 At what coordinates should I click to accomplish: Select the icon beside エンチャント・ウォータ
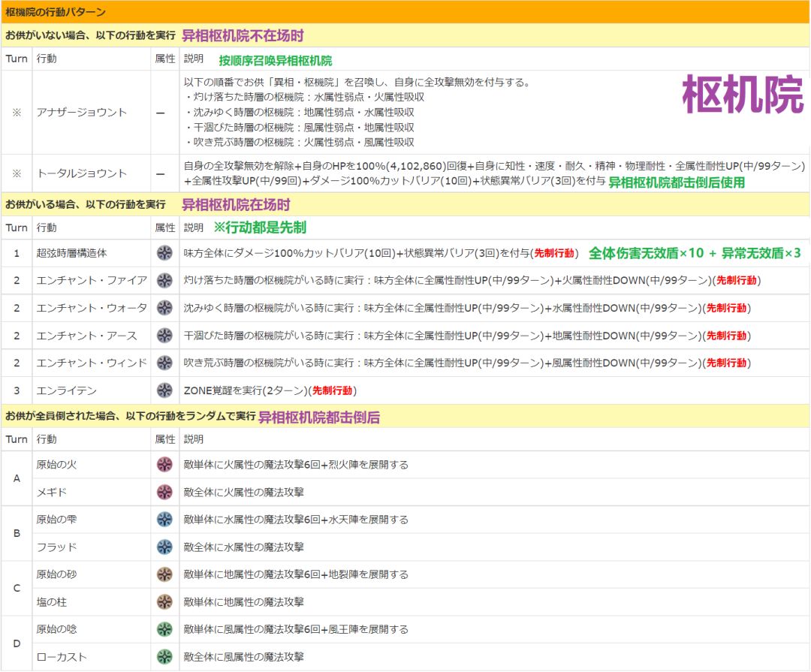pos(164,308)
